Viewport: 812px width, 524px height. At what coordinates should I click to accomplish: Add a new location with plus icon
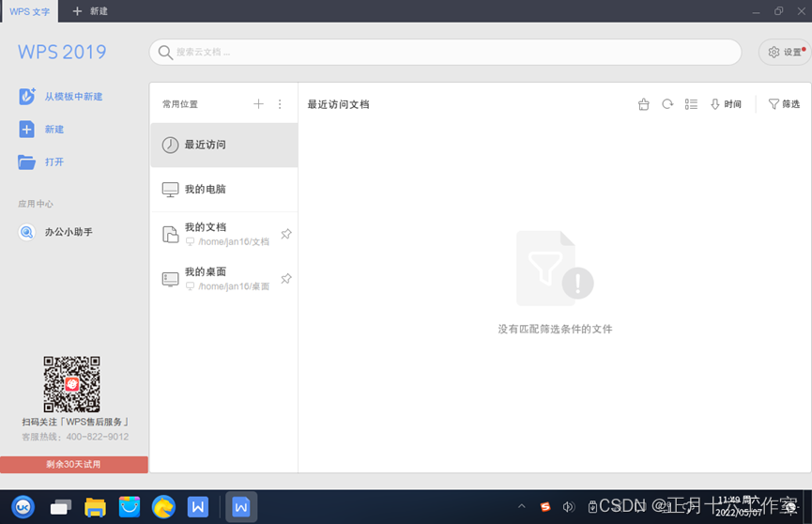tap(258, 104)
